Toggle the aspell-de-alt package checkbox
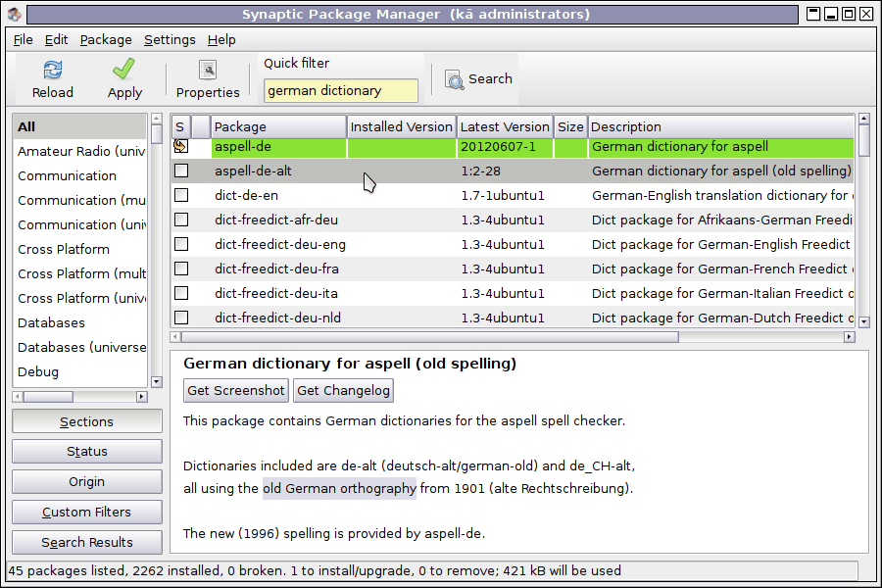 [181, 171]
